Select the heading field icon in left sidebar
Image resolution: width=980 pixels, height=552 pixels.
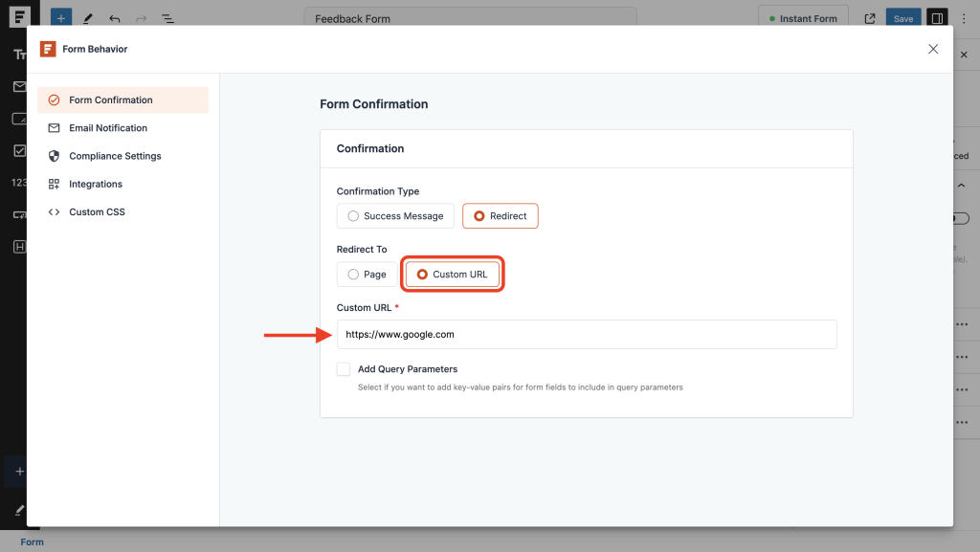click(20, 247)
